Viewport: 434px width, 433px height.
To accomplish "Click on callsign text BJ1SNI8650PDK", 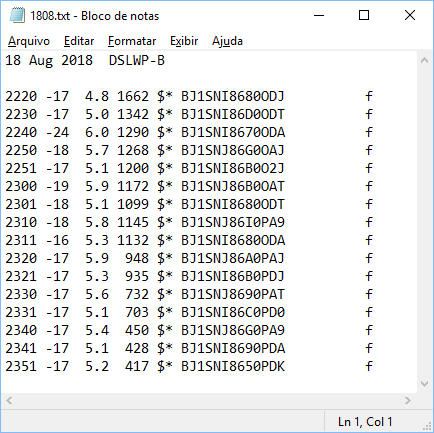I will point(233,366).
